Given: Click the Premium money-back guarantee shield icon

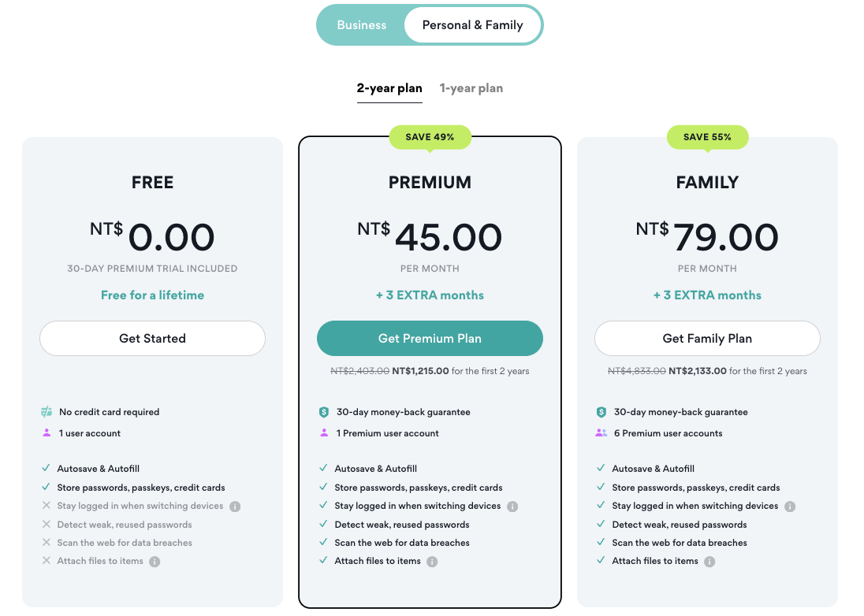Looking at the screenshot, I should [x=323, y=412].
